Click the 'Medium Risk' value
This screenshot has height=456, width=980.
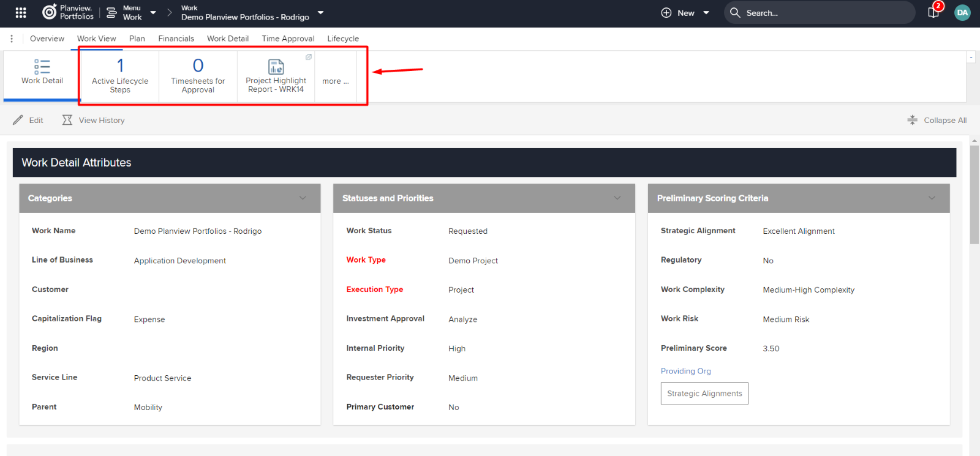786,320
